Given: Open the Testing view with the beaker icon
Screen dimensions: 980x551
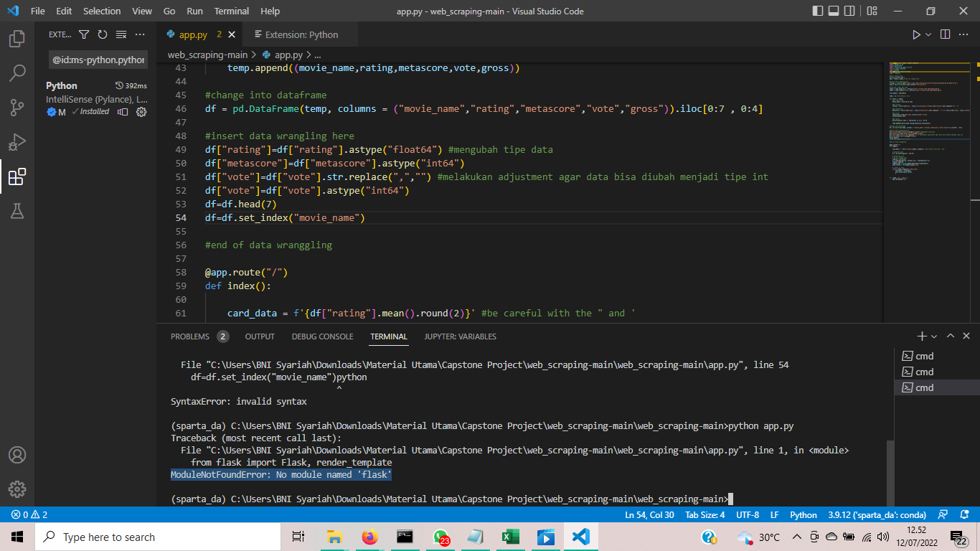Looking at the screenshot, I should tap(17, 211).
